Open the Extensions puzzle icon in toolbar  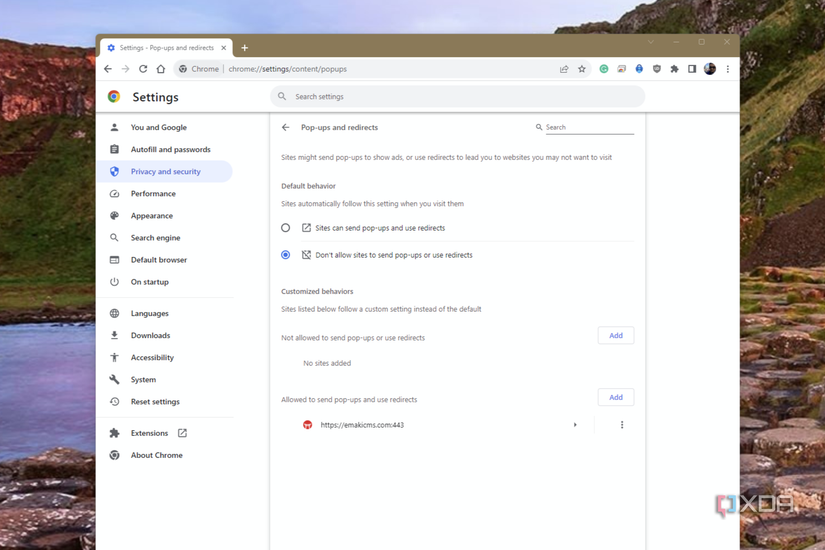click(x=675, y=69)
